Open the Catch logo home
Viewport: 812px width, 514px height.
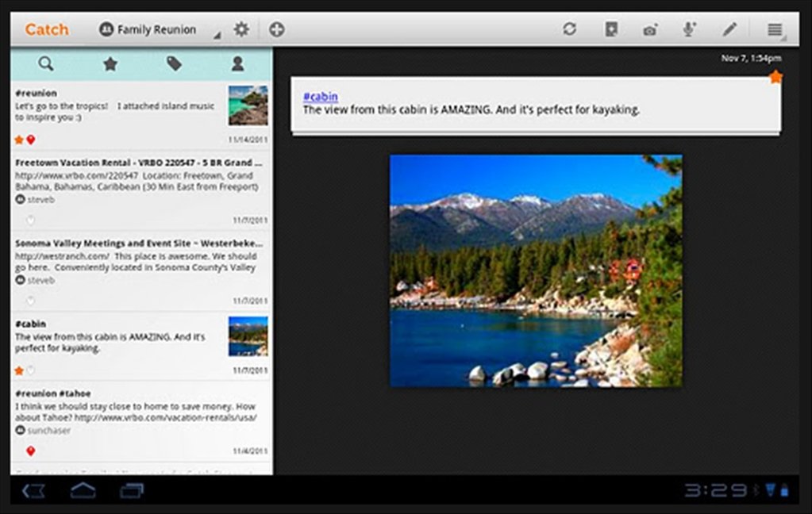[47, 29]
